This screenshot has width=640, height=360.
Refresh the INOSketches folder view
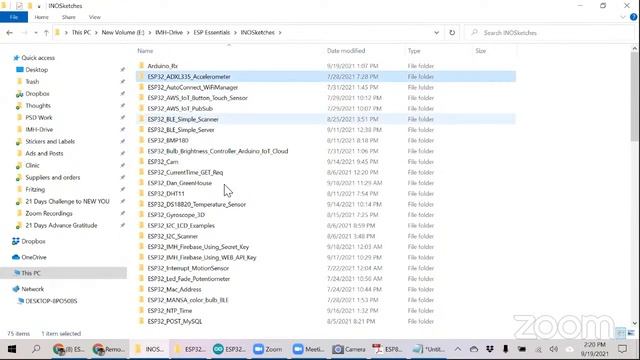coord(452,33)
